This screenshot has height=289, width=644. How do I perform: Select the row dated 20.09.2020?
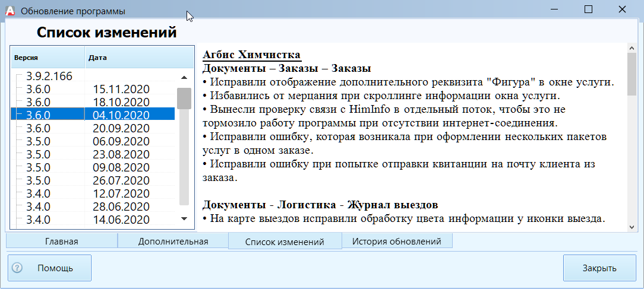(93, 128)
